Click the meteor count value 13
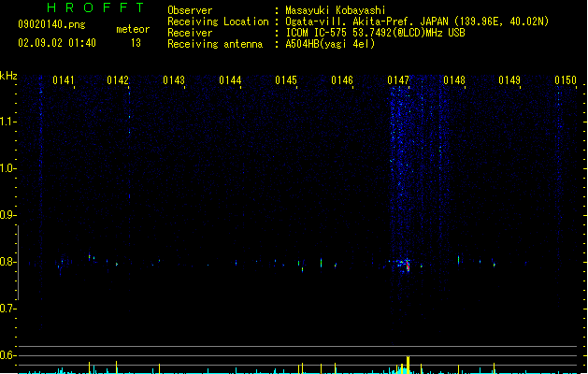This screenshot has height=374, width=588. click(x=136, y=43)
